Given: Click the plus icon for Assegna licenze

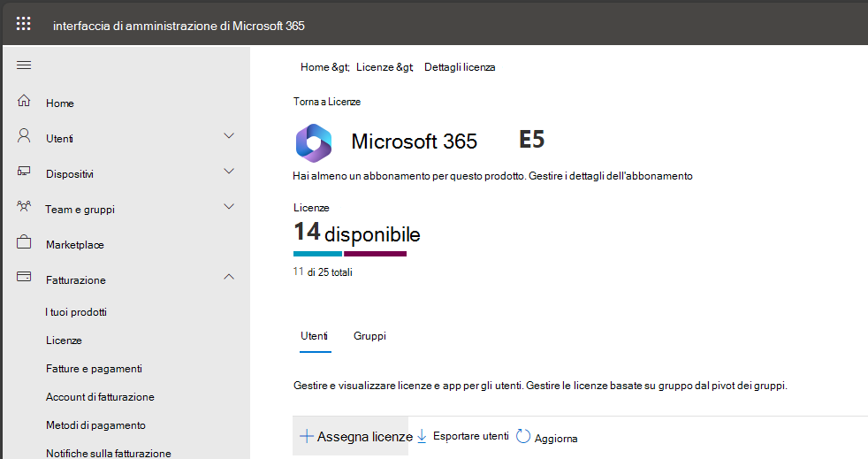Looking at the screenshot, I should (306, 436).
